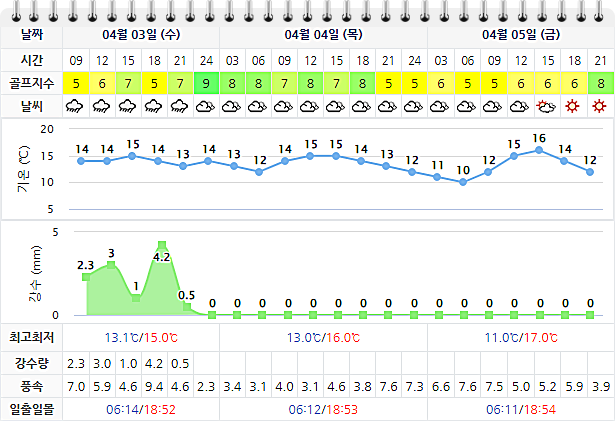
Task: Open the cloudy icon for April 5 at 06
Action: [x=466, y=106]
